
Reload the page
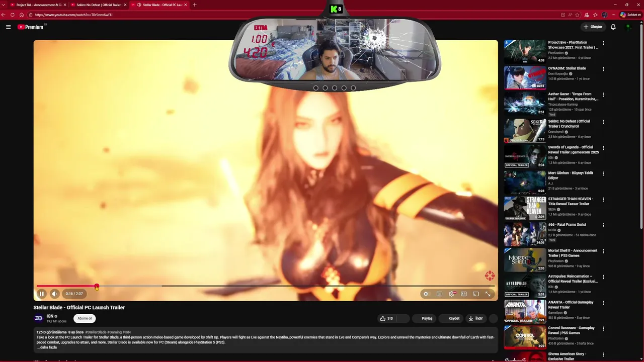tap(13, 15)
